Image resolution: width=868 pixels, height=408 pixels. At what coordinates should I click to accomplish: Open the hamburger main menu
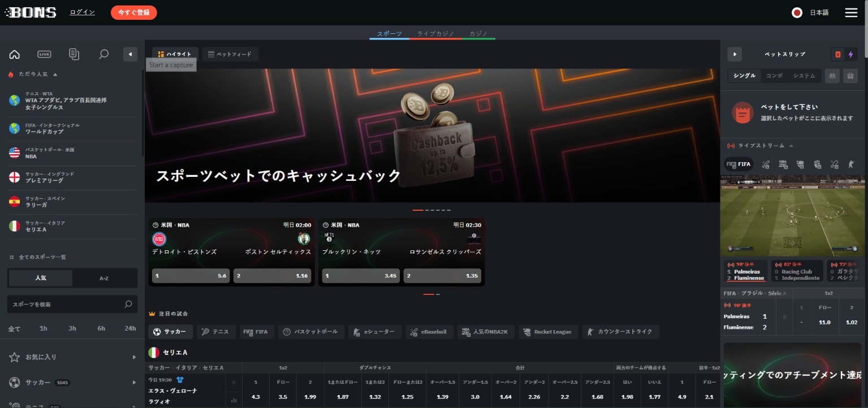(x=851, y=12)
